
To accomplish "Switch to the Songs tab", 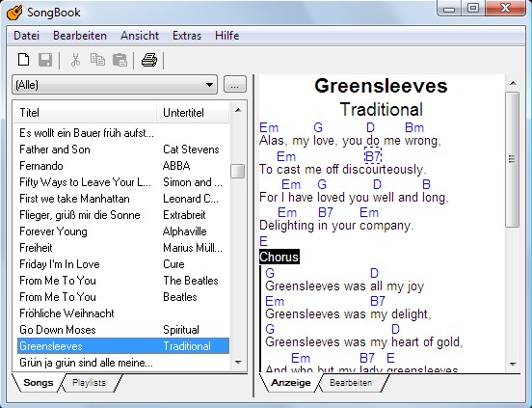I will 38,383.
